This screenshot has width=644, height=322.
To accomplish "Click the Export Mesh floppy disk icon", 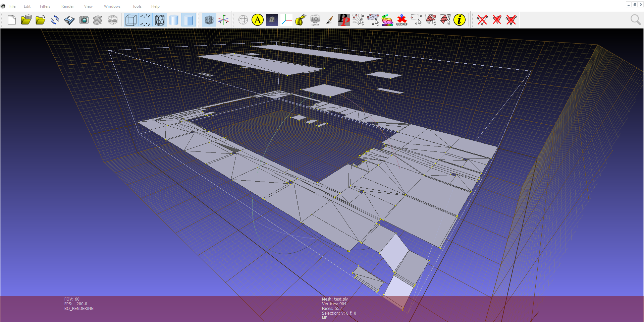I will pos(69,20).
